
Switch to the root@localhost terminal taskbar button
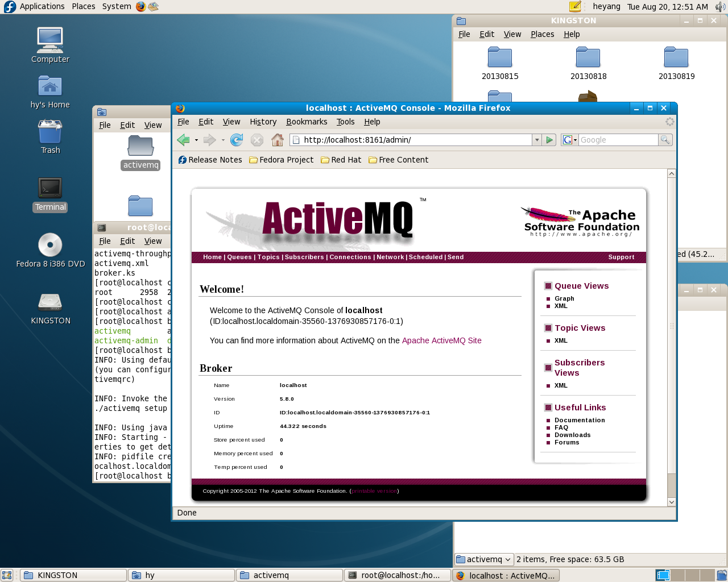(x=397, y=575)
